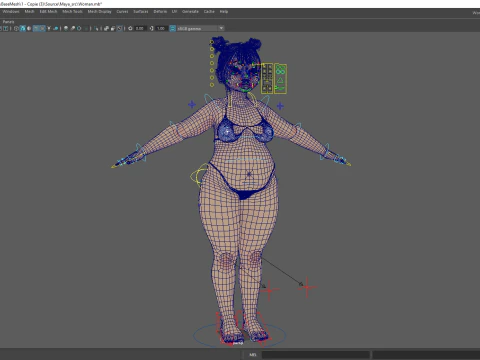Toggle screen space ambient occlusion icon
Viewport: 480px width, 360px height.
pos(66,29)
